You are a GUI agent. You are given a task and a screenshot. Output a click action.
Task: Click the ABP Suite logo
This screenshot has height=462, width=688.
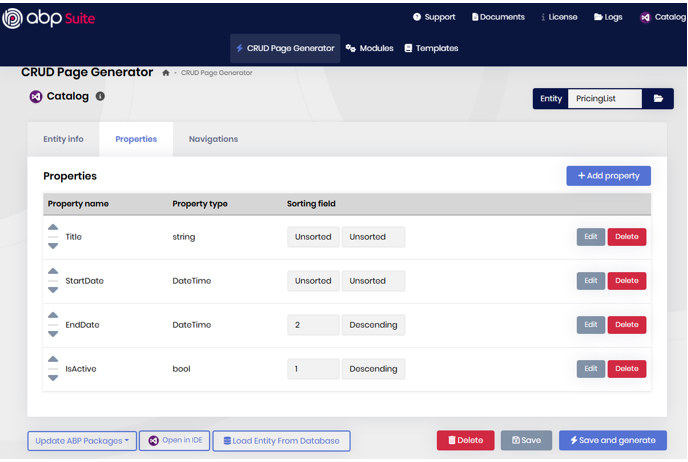[49, 18]
